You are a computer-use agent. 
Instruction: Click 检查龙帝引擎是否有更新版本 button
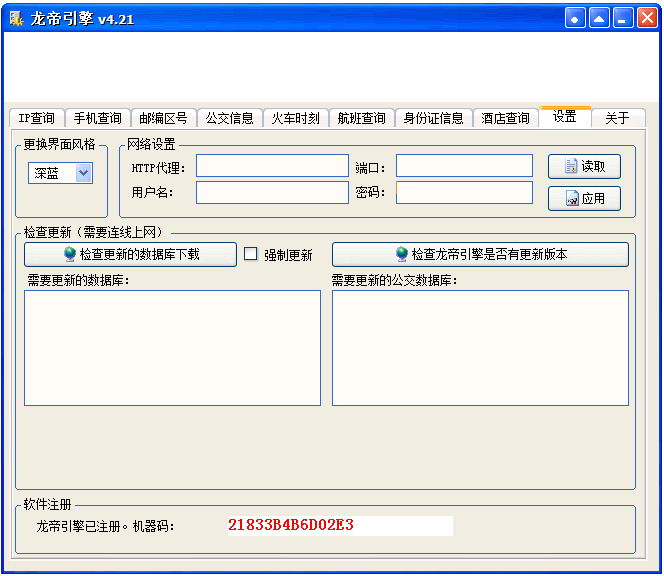[481, 255]
